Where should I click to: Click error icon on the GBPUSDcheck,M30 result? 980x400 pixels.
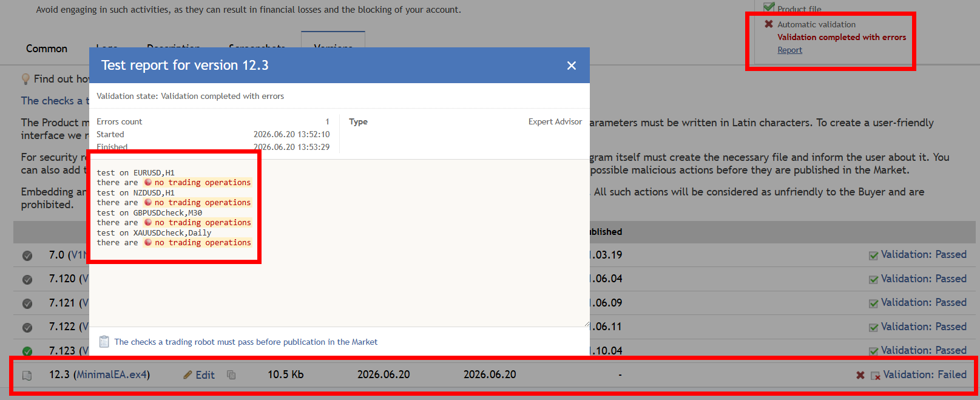pyautogui.click(x=147, y=222)
